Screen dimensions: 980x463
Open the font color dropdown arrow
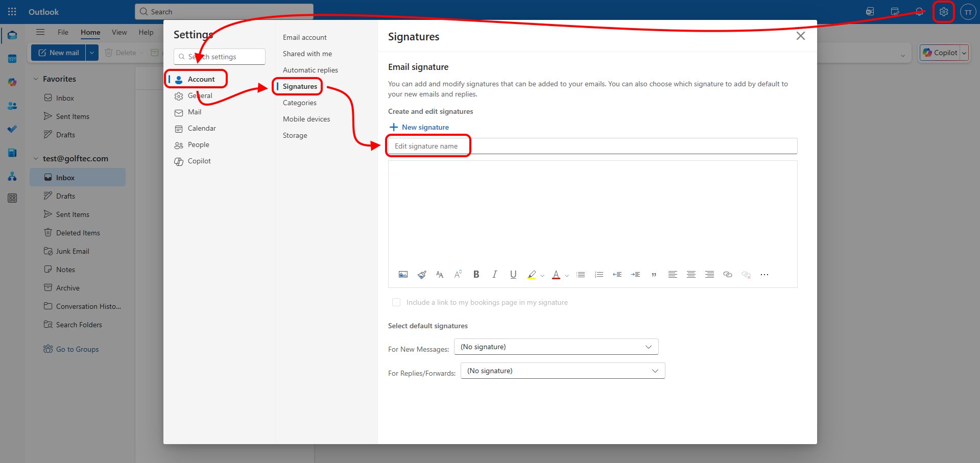click(x=567, y=276)
